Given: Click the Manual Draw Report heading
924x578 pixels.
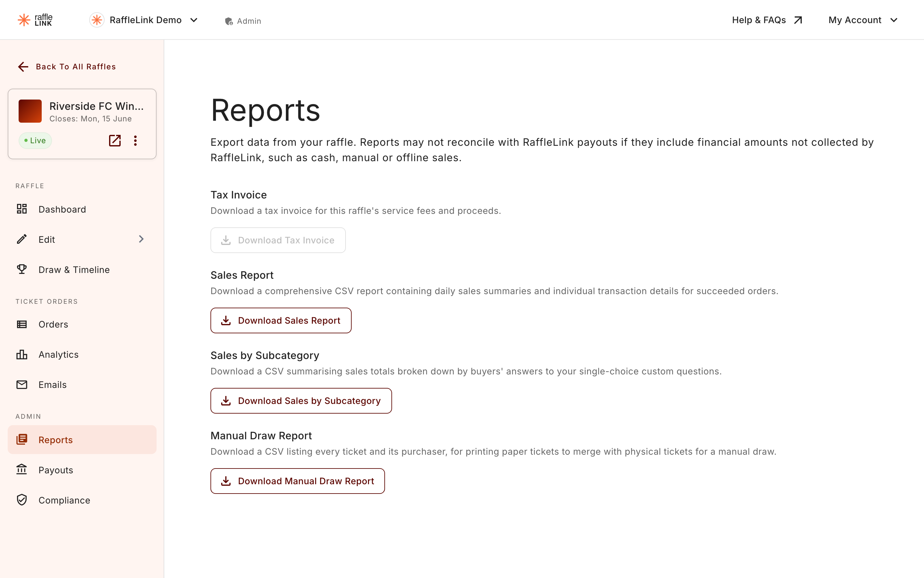Looking at the screenshot, I should pyautogui.click(x=261, y=436).
